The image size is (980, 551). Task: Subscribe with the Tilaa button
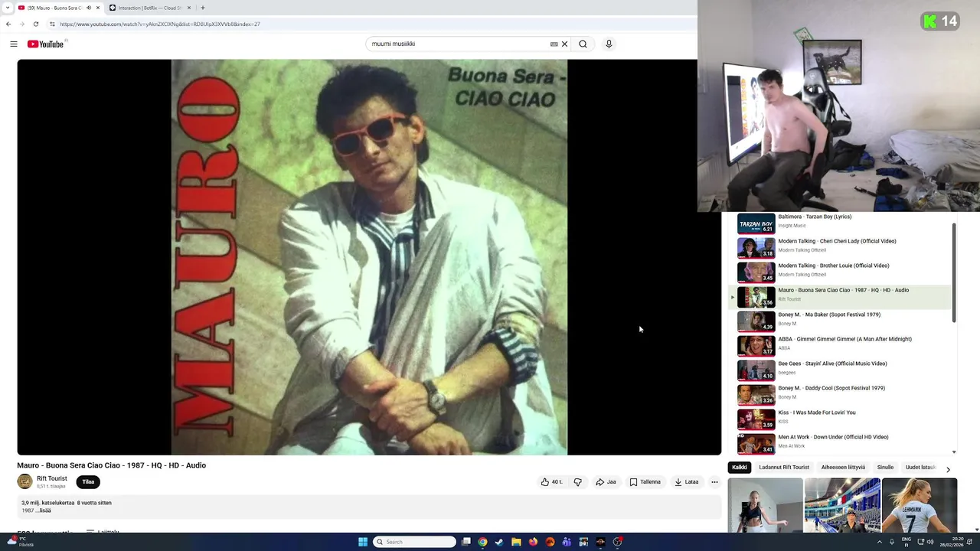[88, 482]
